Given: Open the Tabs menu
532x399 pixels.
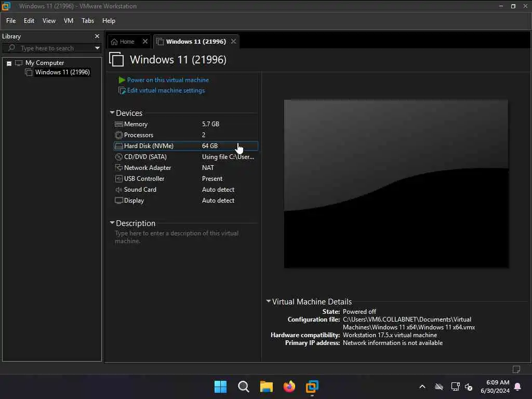Looking at the screenshot, I should coord(87,21).
